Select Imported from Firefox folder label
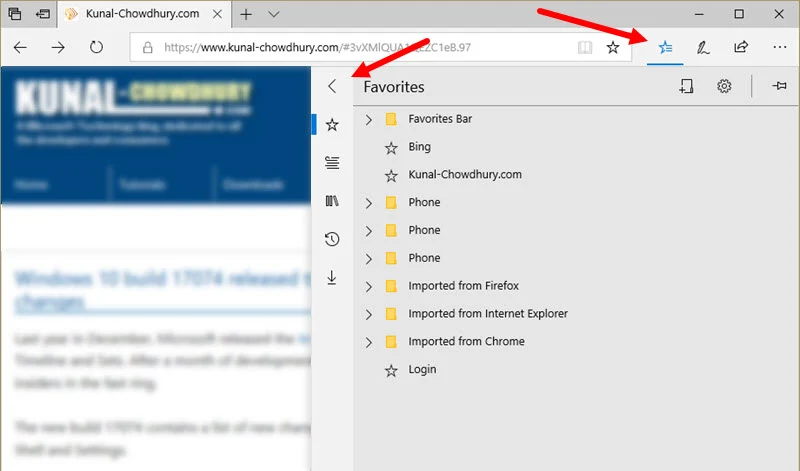The height and width of the screenshot is (471, 800). pyautogui.click(x=463, y=286)
